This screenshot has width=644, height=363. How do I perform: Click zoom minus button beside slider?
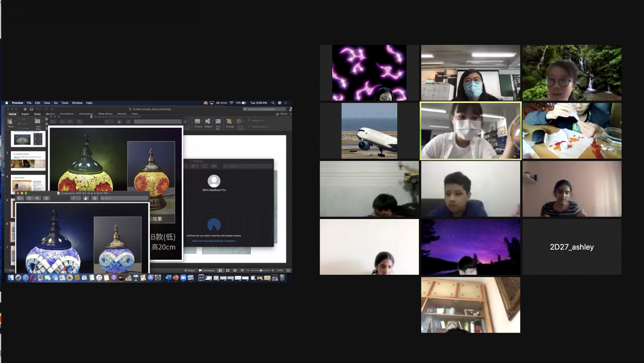coord(248,270)
